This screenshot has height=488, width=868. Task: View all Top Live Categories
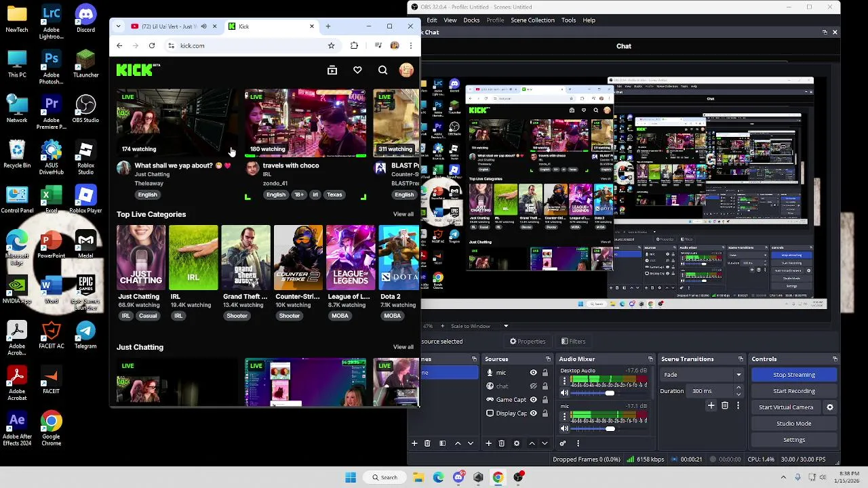point(403,214)
